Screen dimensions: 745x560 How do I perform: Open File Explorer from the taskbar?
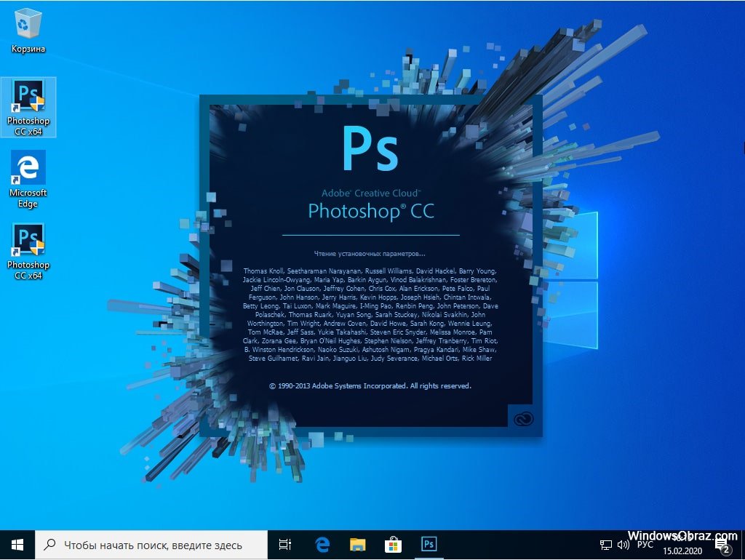[357, 544]
